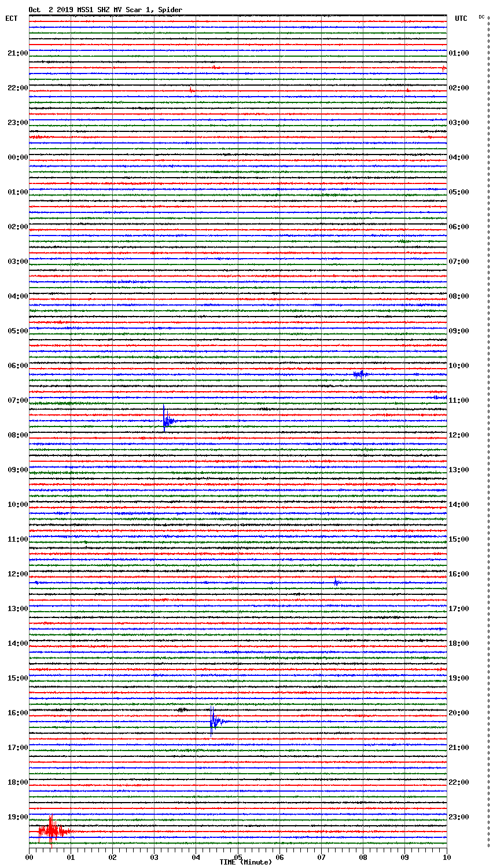493x868 pixels.
Task: Click the plot title 'Oct 2 2019 MSS1 SHZ MV Scar 1, Spider'
Action: click(x=105, y=10)
